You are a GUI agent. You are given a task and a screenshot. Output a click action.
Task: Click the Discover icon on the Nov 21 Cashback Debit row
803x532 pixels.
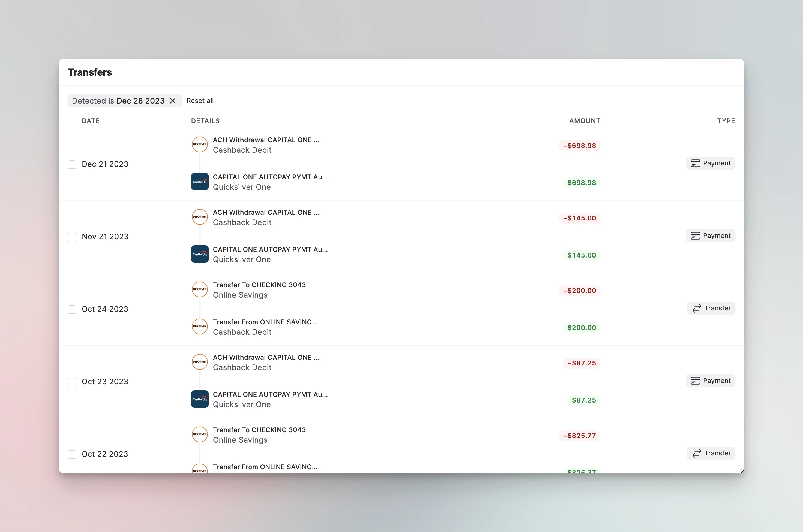(x=200, y=217)
